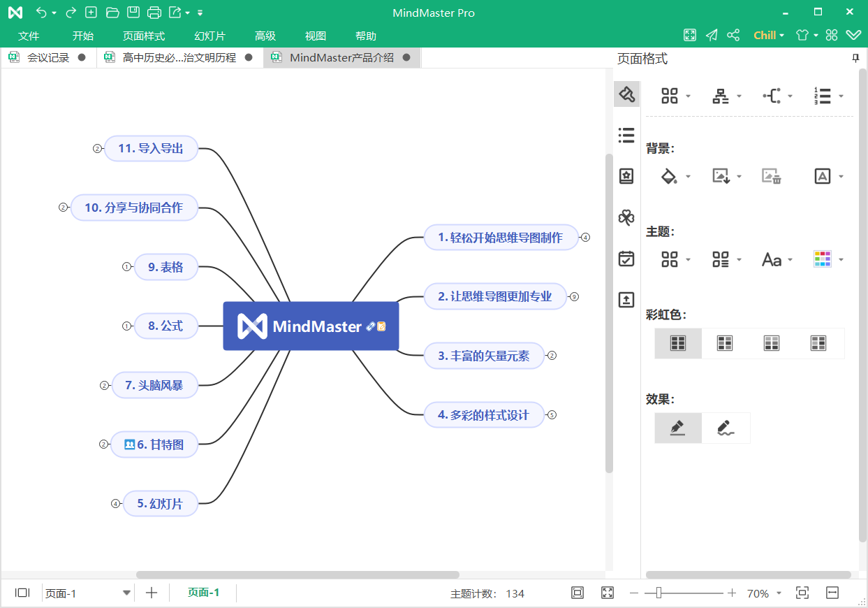Add a new page with the plus button
The width and height of the screenshot is (868, 608).
[x=152, y=593]
